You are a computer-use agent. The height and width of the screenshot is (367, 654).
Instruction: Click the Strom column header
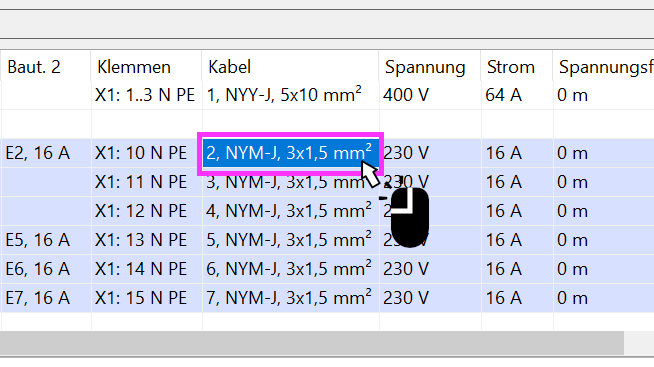coord(517,67)
